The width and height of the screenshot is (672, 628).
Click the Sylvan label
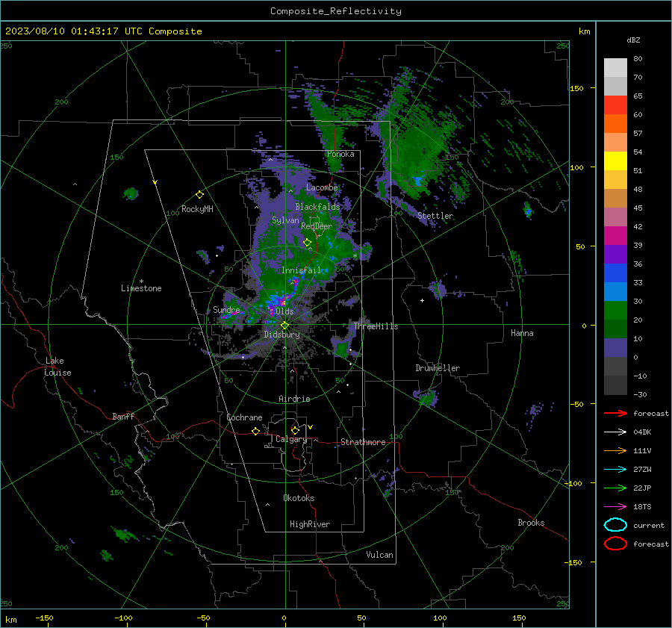tap(285, 220)
